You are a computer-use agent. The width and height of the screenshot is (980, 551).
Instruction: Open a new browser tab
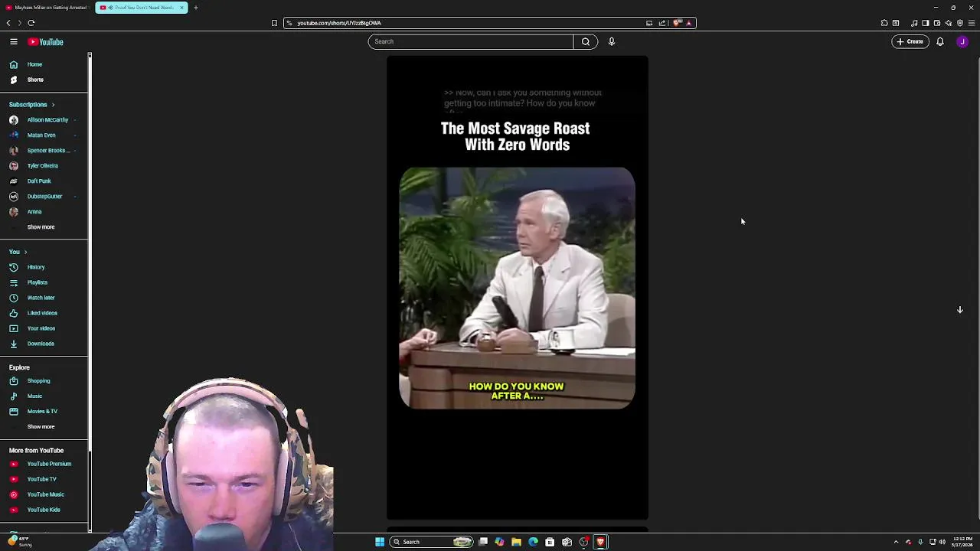(196, 8)
